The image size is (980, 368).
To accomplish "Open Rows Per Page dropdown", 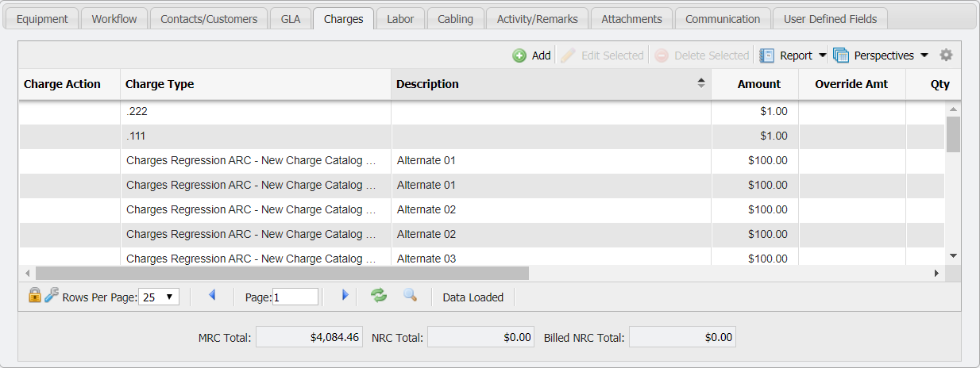I will click(159, 297).
